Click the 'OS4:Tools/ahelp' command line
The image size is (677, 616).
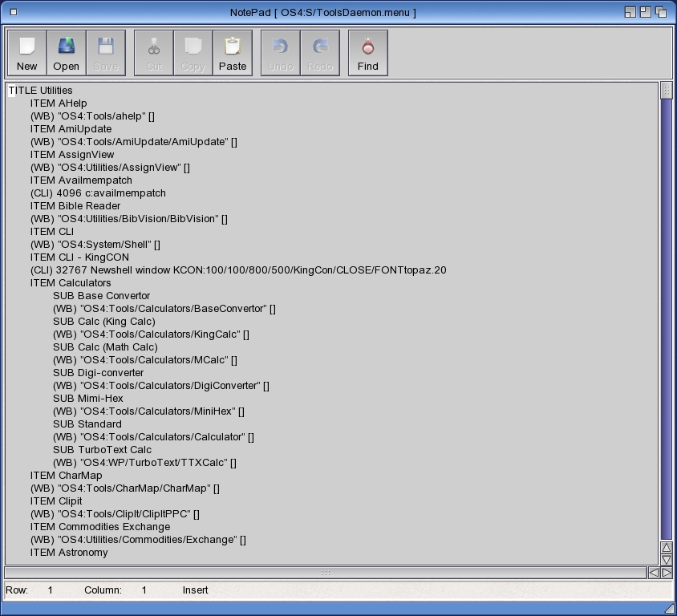tap(92, 116)
